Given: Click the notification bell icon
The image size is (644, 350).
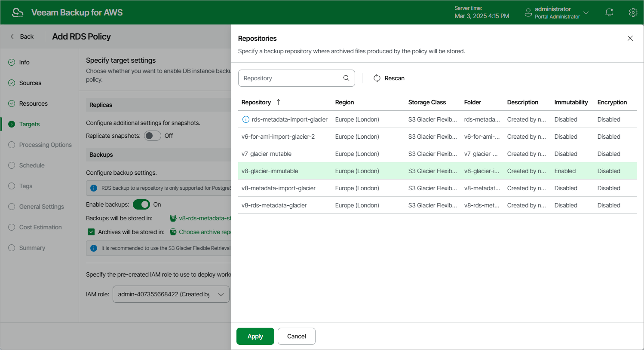Looking at the screenshot, I should click(x=609, y=12).
